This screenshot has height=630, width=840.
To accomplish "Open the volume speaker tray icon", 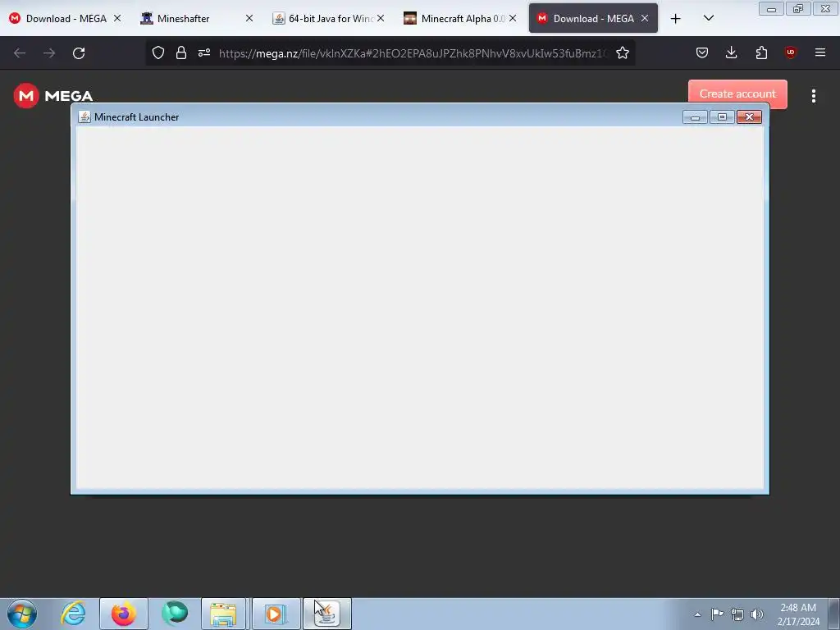I will pyautogui.click(x=757, y=614).
